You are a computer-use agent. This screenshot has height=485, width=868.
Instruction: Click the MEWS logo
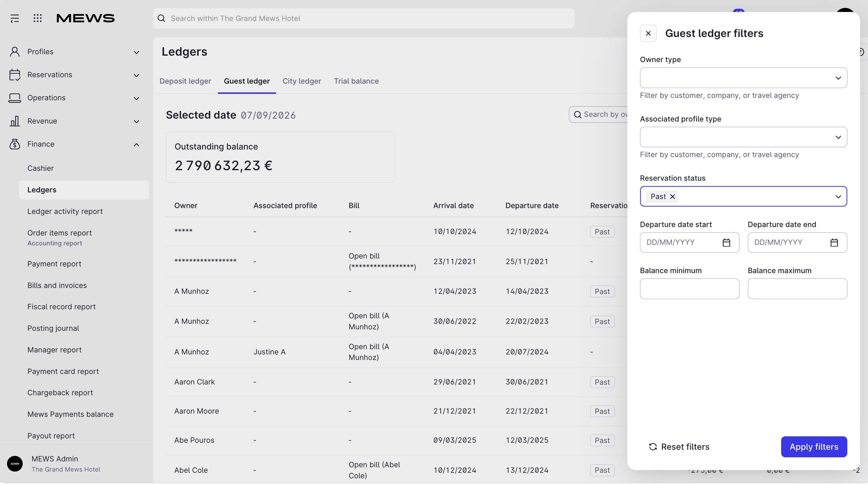(85, 18)
